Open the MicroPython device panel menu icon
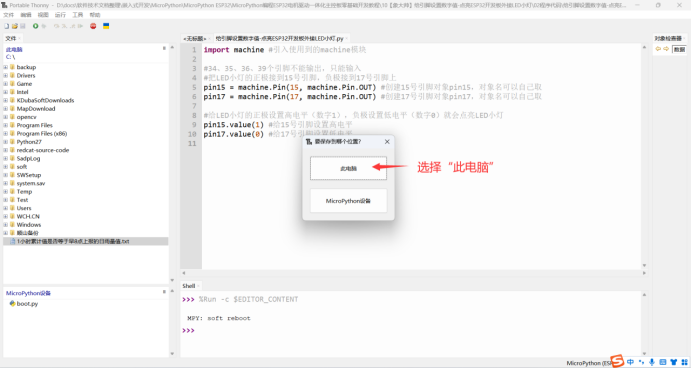Image resolution: width=692 pixels, height=368 pixels. (x=164, y=292)
